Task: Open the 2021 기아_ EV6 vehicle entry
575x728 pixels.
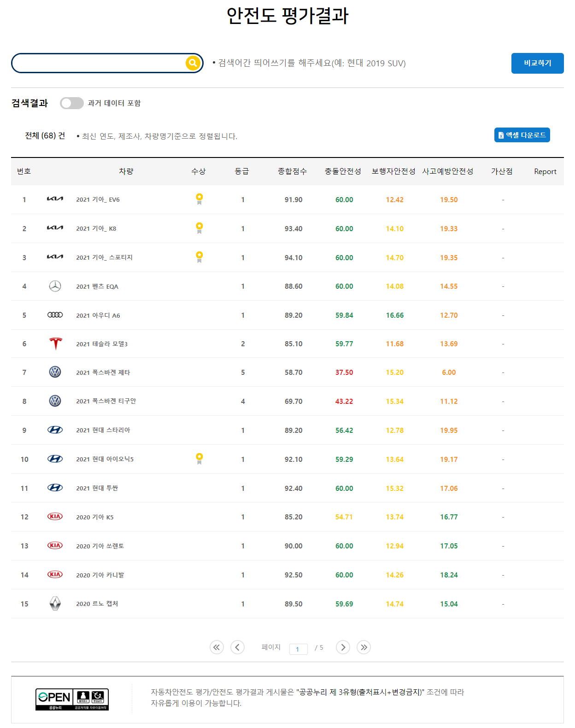Action: pyautogui.click(x=98, y=199)
